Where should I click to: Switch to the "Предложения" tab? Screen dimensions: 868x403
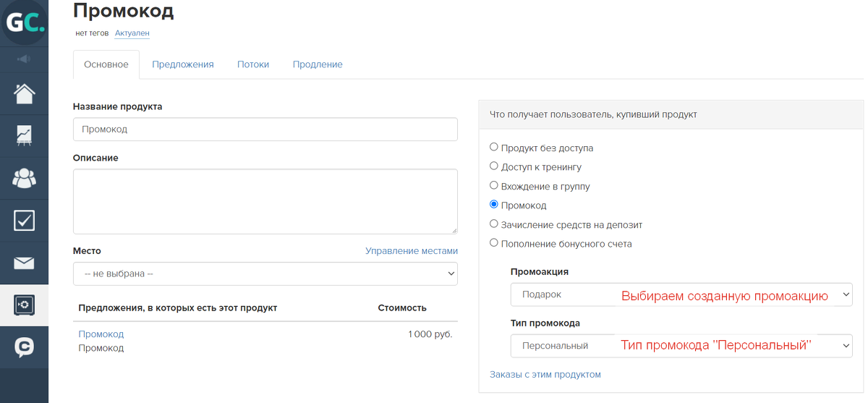coord(183,64)
